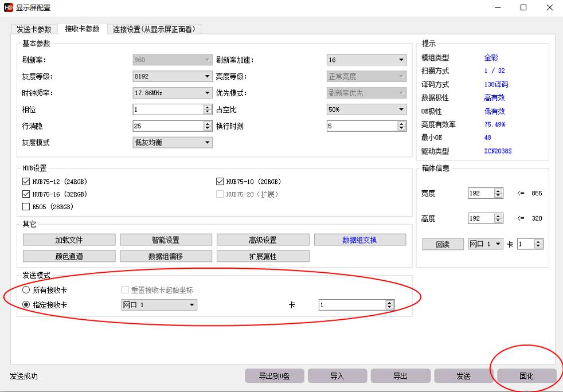Increase 宽度 with its up stepper arrow
Viewport: 563px width, 392px height.
[496, 191]
